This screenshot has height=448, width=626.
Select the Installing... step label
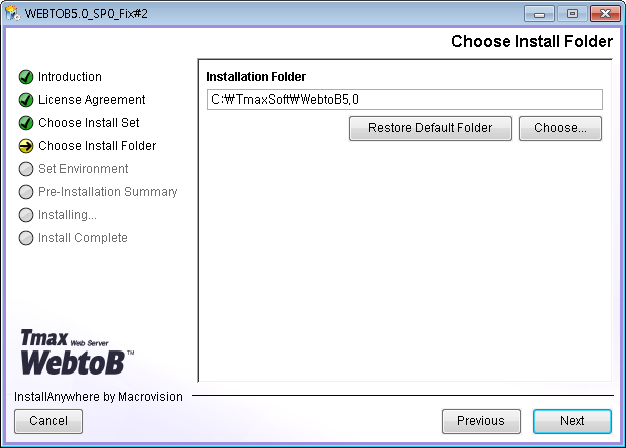tap(67, 215)
